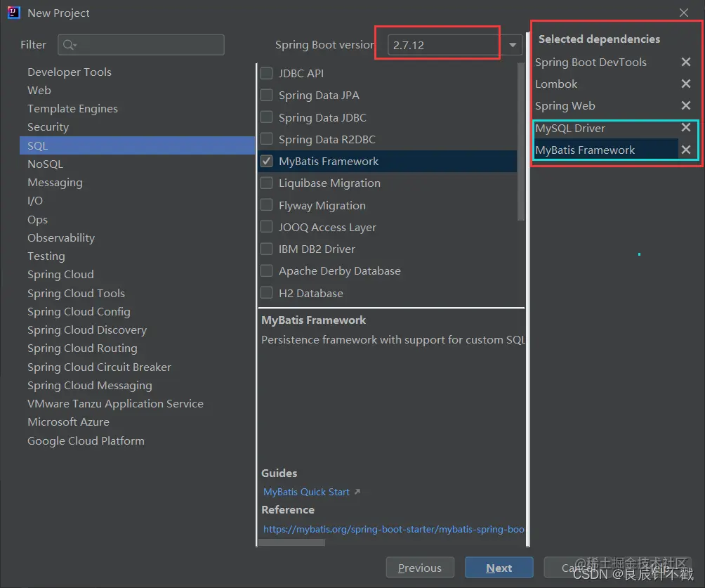Check the JDBC API checkbox
Image resolution: width=705 pixels, height=588 pixels.
click(x=267, y=73)
